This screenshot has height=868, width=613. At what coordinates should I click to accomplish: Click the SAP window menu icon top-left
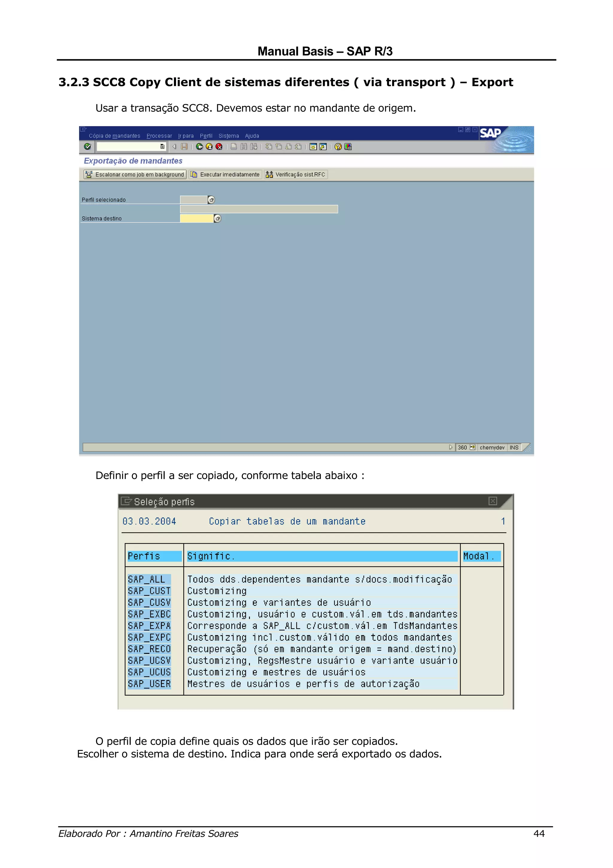84,129
